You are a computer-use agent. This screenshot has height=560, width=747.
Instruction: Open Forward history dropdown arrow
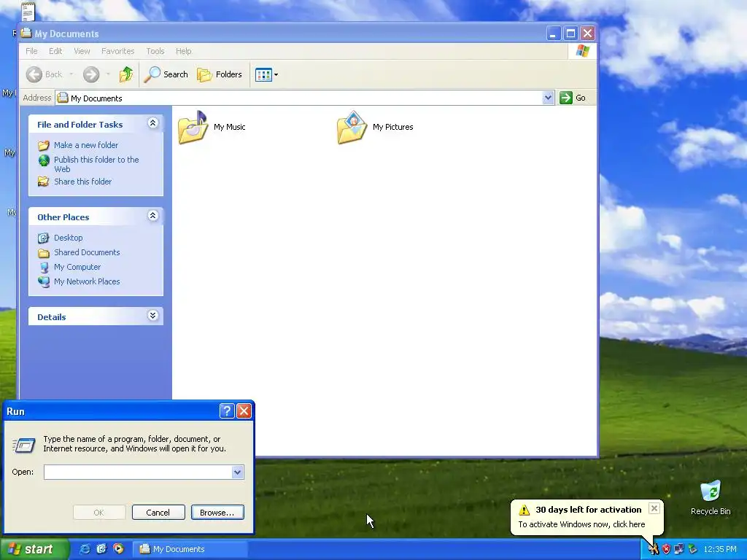[x=108, y=74]
